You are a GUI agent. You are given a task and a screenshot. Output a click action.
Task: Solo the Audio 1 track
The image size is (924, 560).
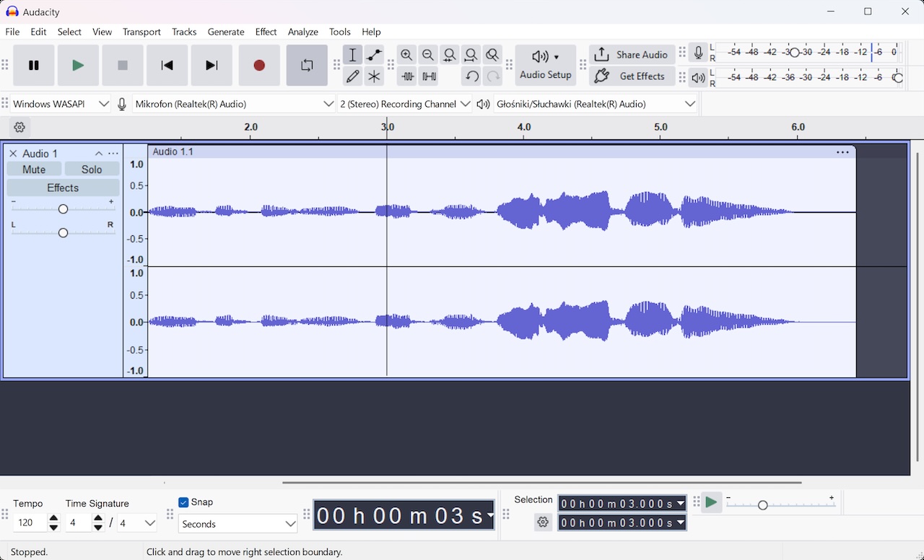(92, 169)
